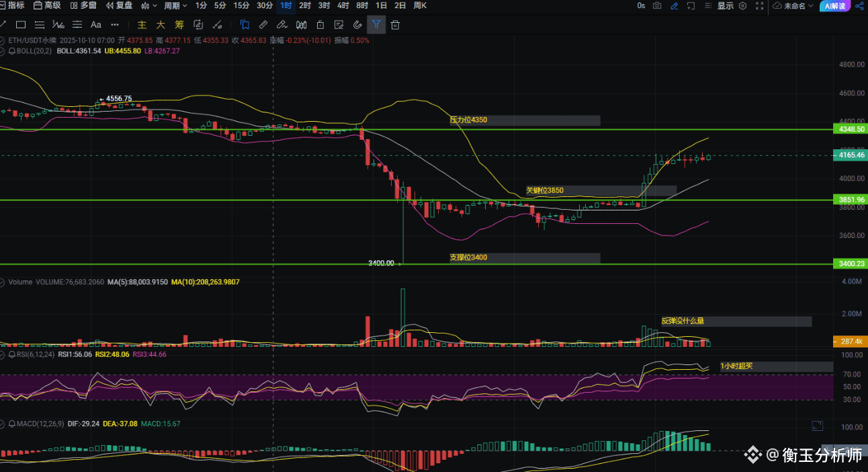Take a chart screenshot with camera icon

(x=656, y=5)
